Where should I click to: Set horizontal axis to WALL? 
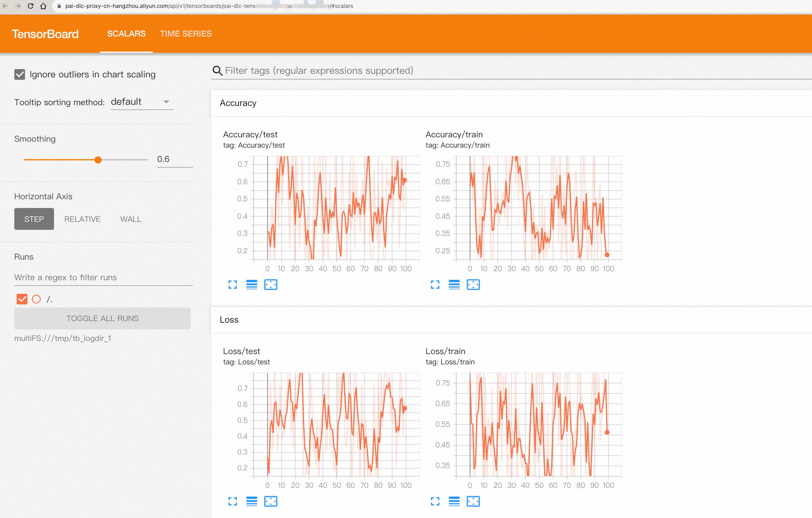(x=131, y=219)
